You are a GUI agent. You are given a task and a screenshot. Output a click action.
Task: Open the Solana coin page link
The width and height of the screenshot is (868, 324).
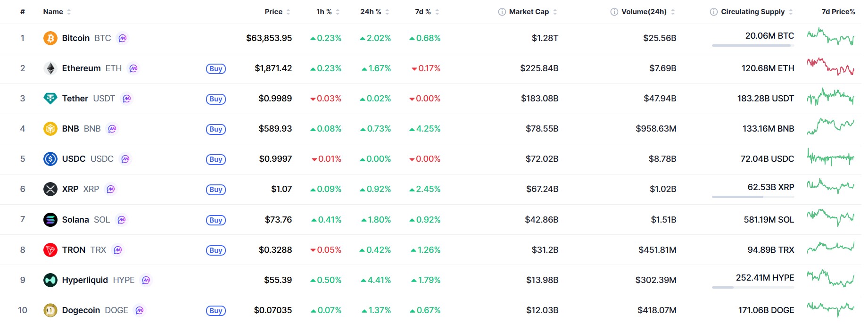click(x=76, y=220)
